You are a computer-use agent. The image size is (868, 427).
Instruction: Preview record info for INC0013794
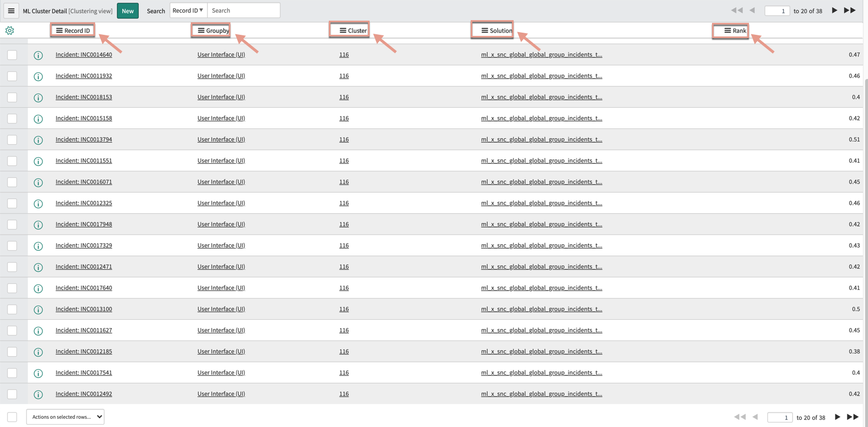[38, 140]
